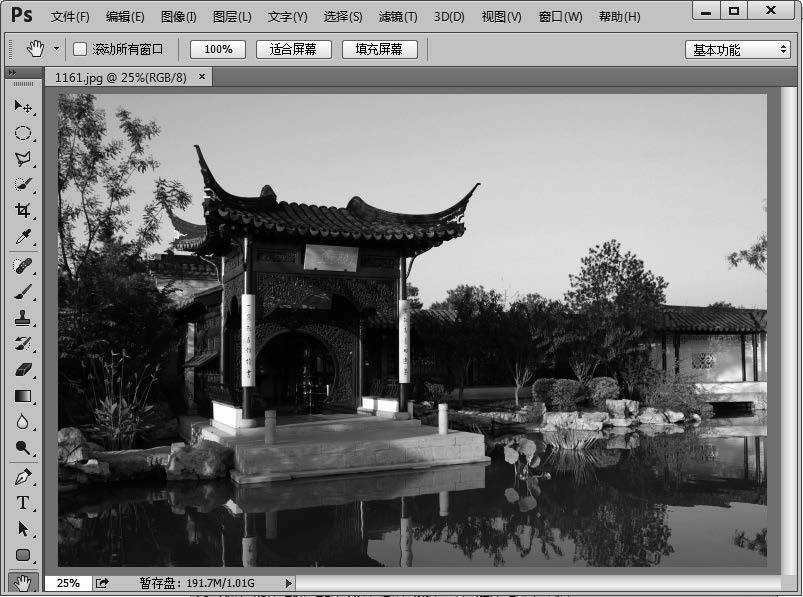Close the 1161.jpg document tab
Viewport: 803px width, 597px height.
pos(202,76)
